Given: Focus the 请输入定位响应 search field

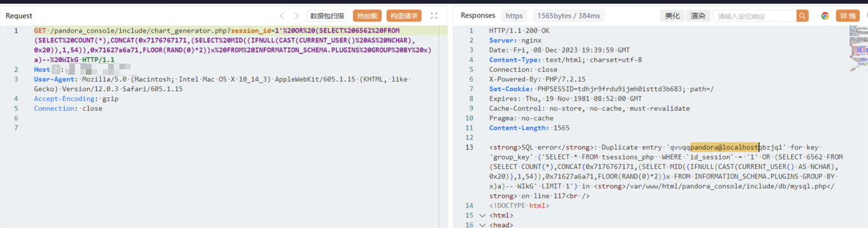Looking at the screenshot, I should pos(754,15).
